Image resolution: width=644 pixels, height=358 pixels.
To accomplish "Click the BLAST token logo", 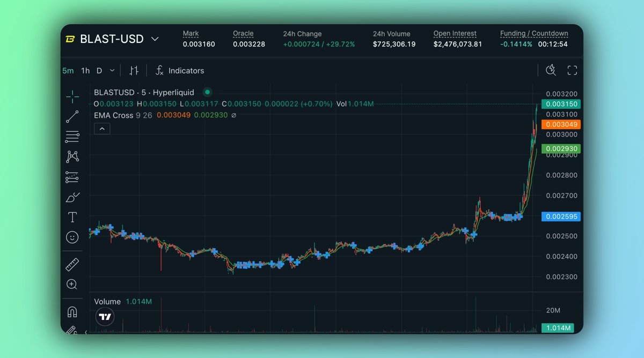I will click(70, 39).
